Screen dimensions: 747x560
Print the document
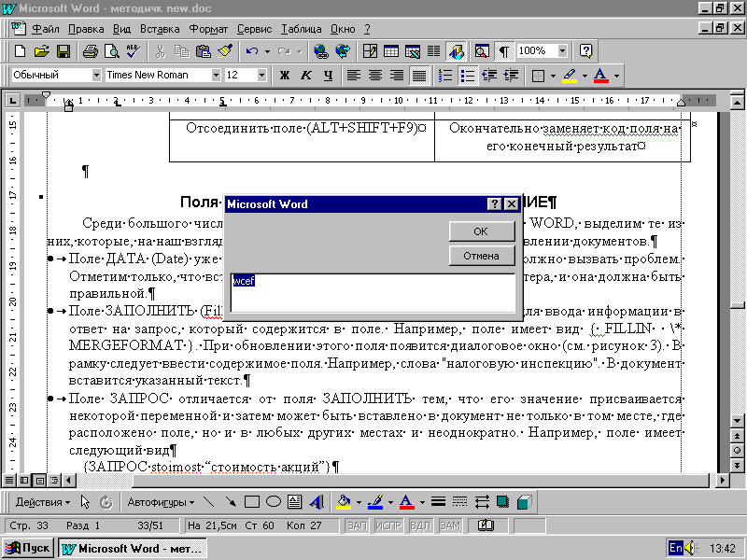90,51
